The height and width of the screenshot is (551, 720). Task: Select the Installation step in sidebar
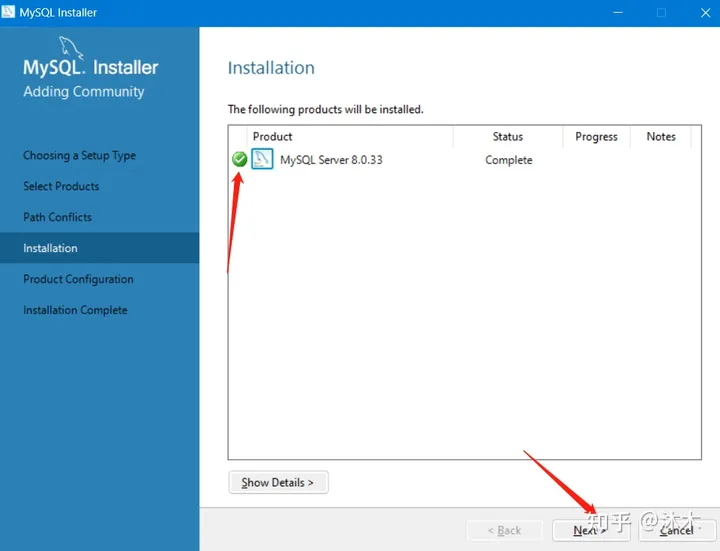(x=100, y=247)
